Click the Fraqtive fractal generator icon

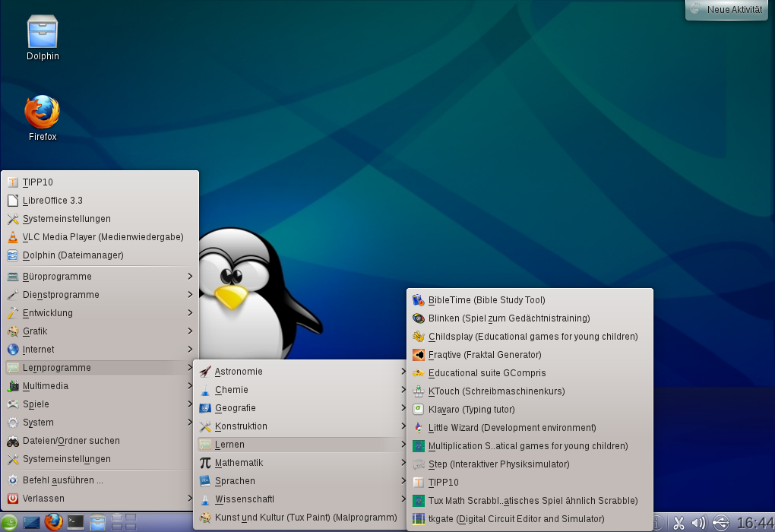419,355
